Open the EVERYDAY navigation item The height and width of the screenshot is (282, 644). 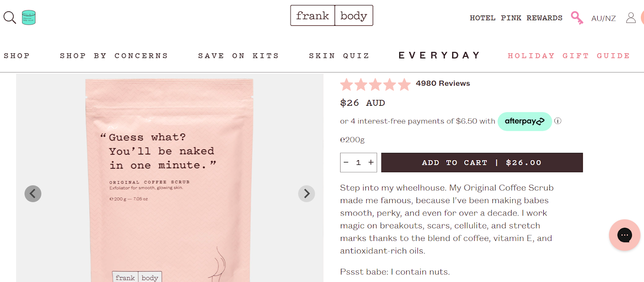point(439,55)
